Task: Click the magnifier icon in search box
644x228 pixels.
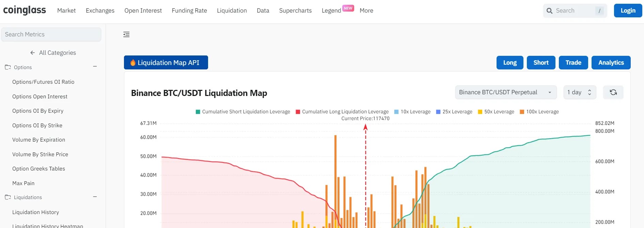Action: 549,11
